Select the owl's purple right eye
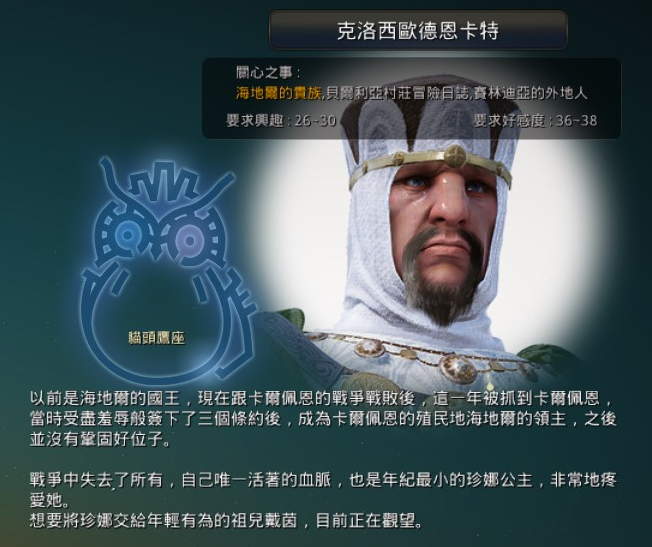Viewport: 652px width, 547px height. pyautogui.click(x=188, y=239)
